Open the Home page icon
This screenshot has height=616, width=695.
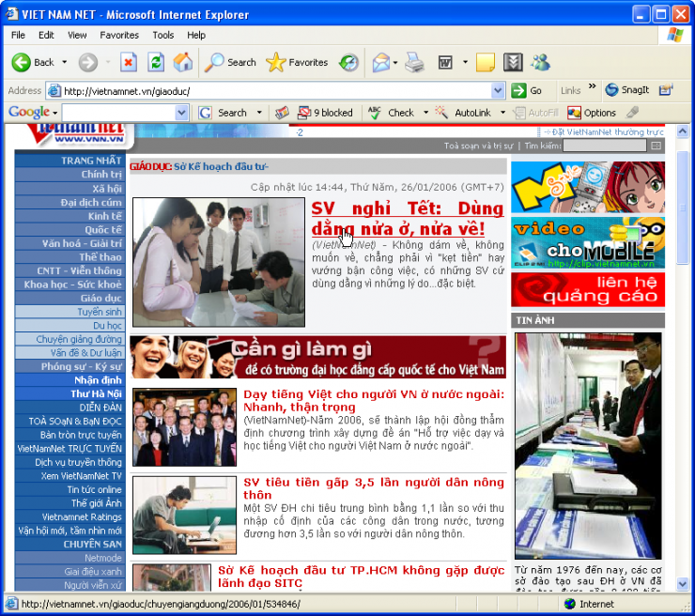(183, 62)
